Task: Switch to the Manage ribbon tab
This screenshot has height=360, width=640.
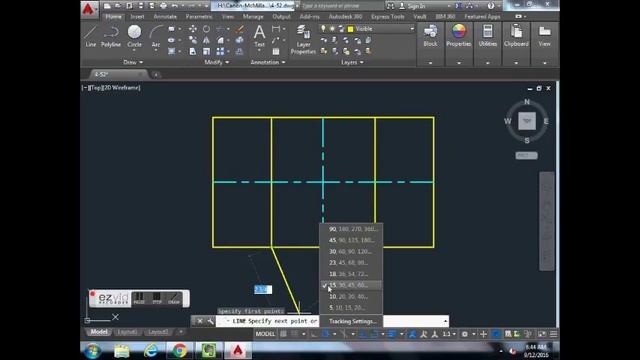Action: [x=253, y=17]
